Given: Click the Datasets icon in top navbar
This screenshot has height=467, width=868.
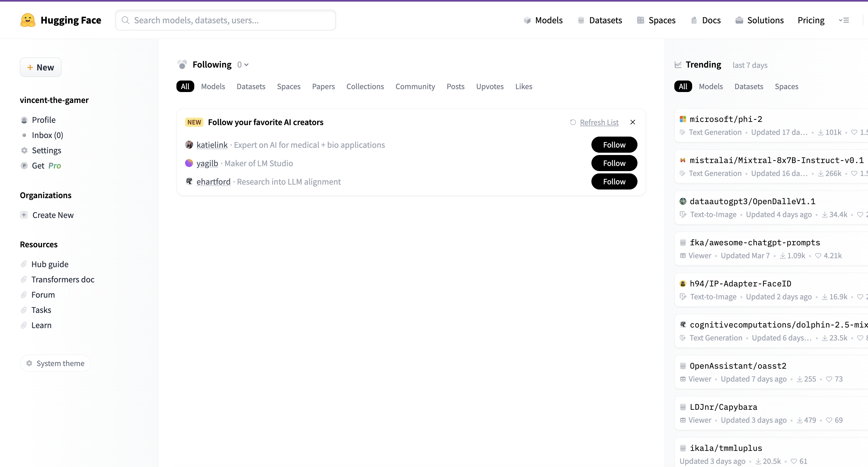Looking at the screenshot, I should click(581, 20).
